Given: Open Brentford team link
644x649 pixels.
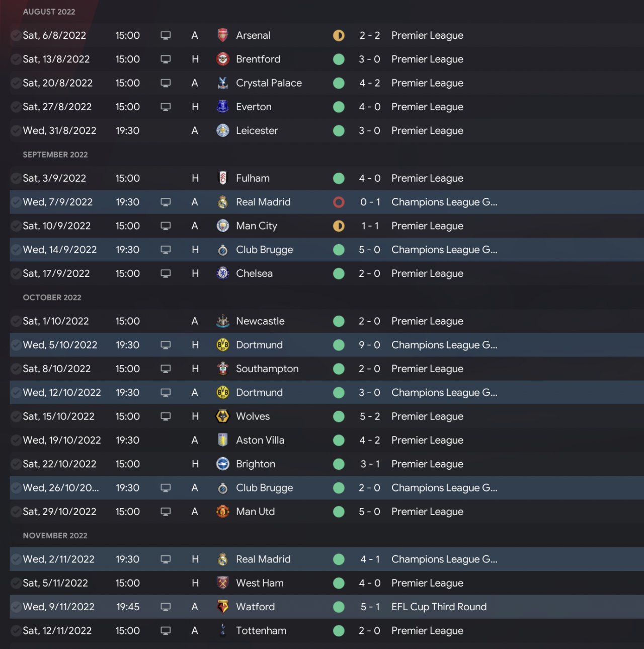Looking at the screenshot, I should coord(258,59).
